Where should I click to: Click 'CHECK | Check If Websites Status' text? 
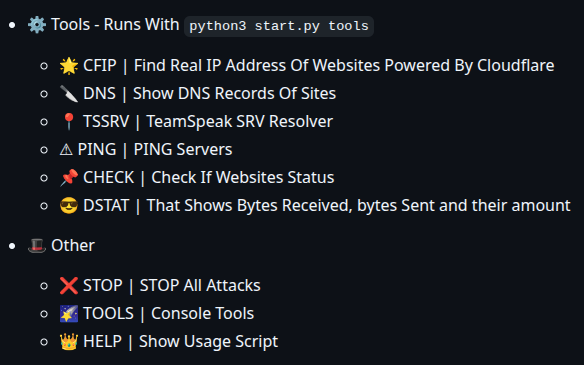pyautogui.click(x=209, y=177)
